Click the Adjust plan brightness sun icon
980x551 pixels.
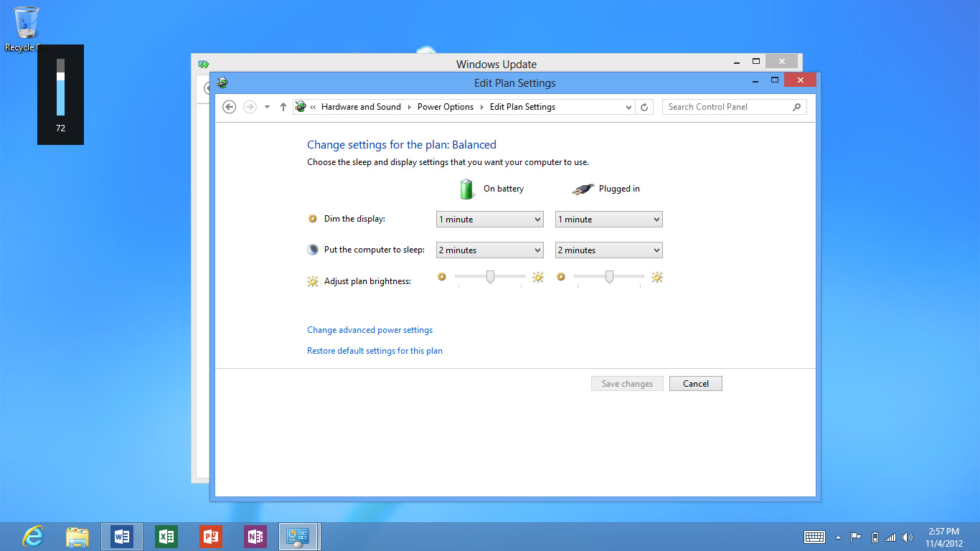pos(313,281)
